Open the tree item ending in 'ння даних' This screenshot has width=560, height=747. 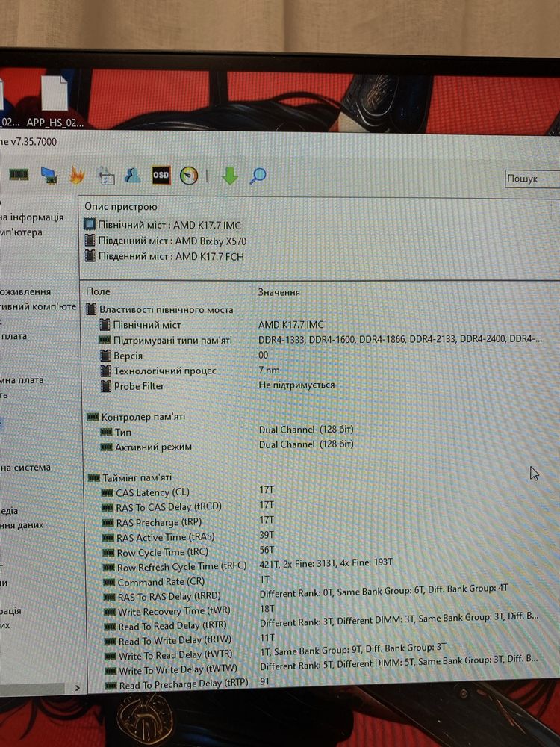[22, 525]
